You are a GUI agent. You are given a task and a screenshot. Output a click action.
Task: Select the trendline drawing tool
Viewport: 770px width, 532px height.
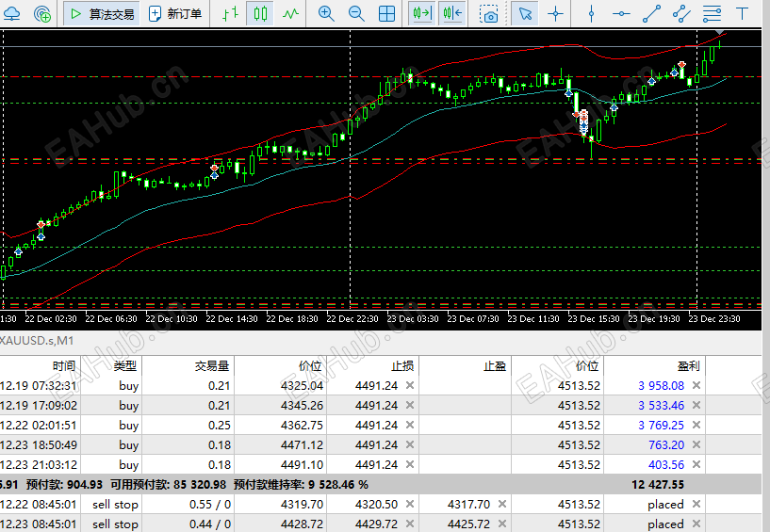point(651,13)
